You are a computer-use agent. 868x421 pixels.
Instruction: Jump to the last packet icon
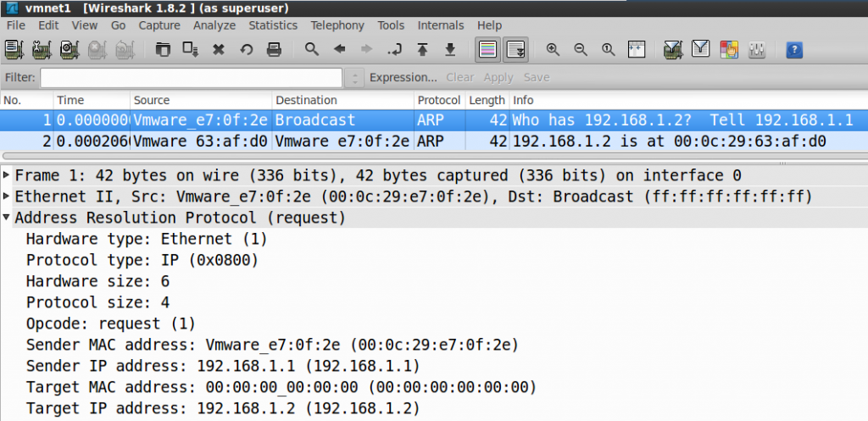(451, 50)
